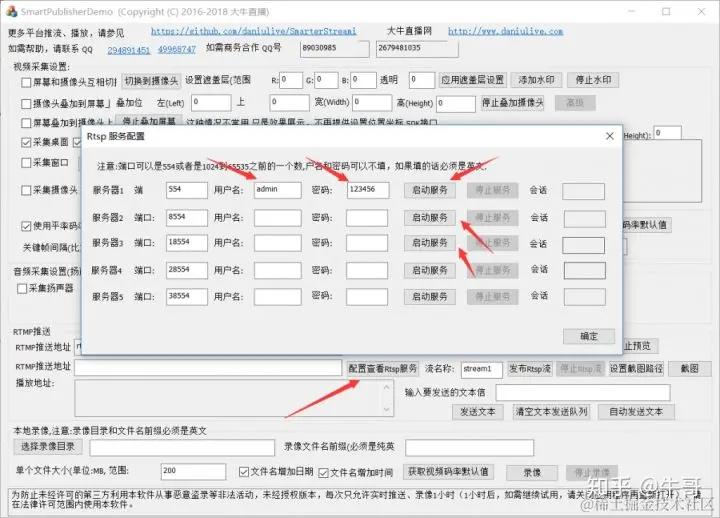The width and height of the screenshot is (720, 518).
Task: Click QQ number field 89030985
Action: pyautogui.click(x=334, y=50)
